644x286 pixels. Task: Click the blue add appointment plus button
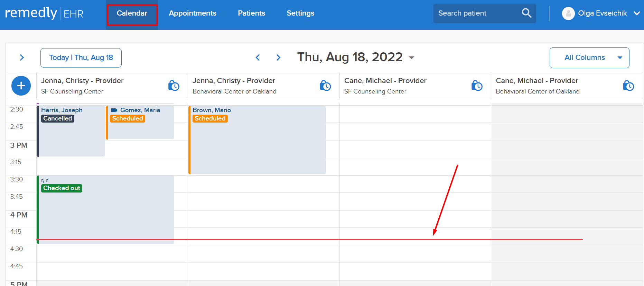(x=21, y=86)
